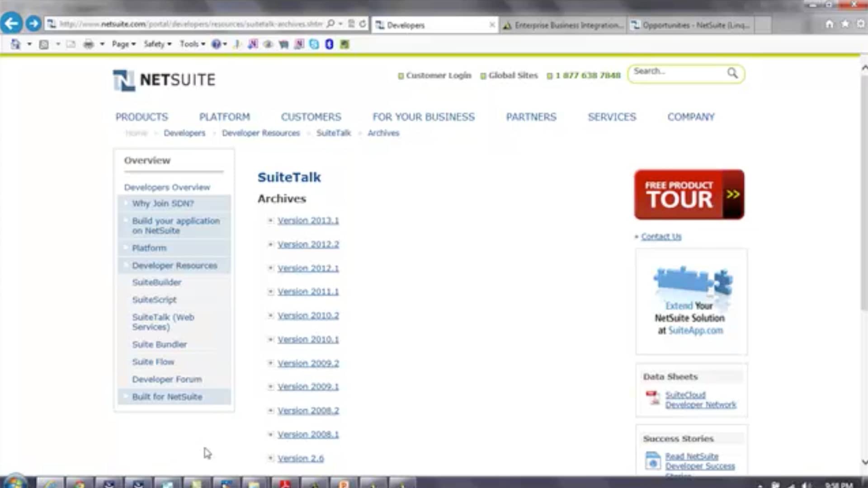Click the Bluetooth icon in toolbar
Screen dimensions: 868x488
[x=329, y=44]
